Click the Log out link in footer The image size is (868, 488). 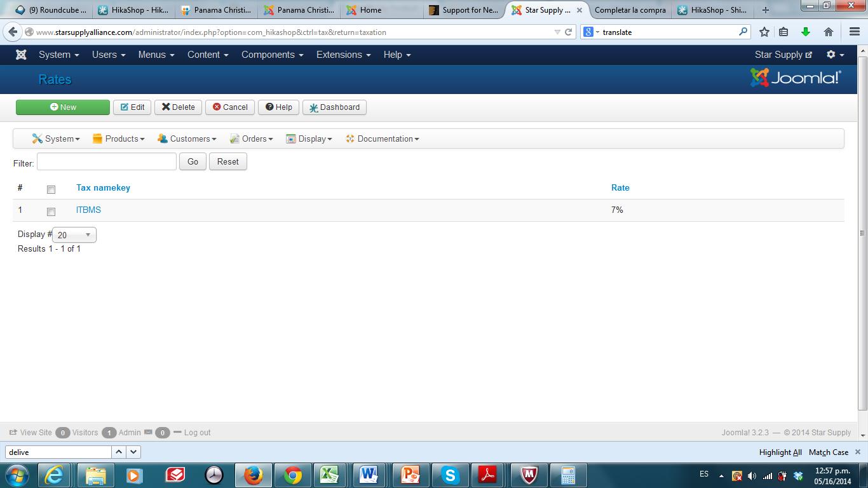[197, 433]
